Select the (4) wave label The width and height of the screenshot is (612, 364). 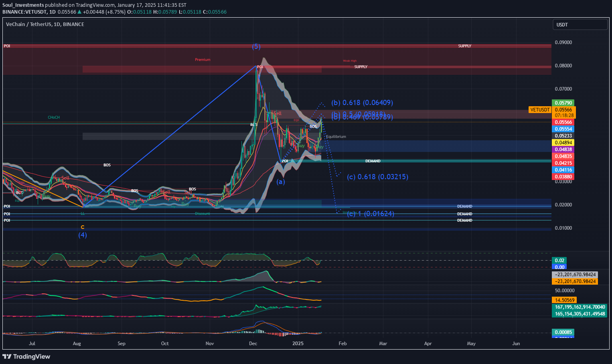(82, 235)
